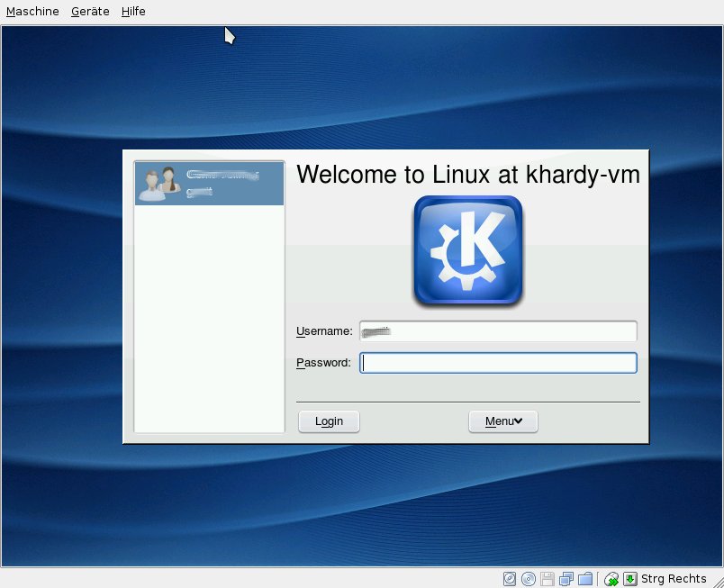Expand the Menu dropdown button

pyautogui.click(x=502, y=421)
